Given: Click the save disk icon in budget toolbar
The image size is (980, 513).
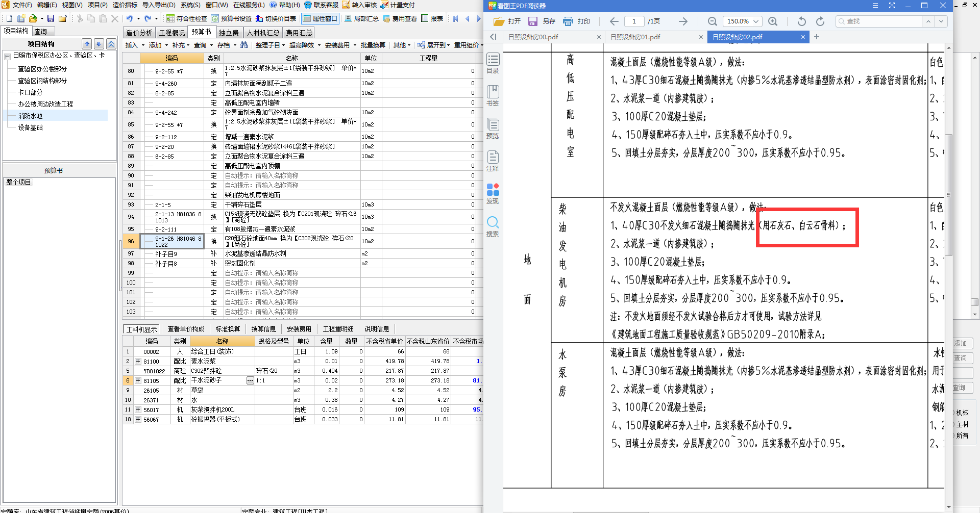Looking at the screenshot, I should [x=51, y=18].
